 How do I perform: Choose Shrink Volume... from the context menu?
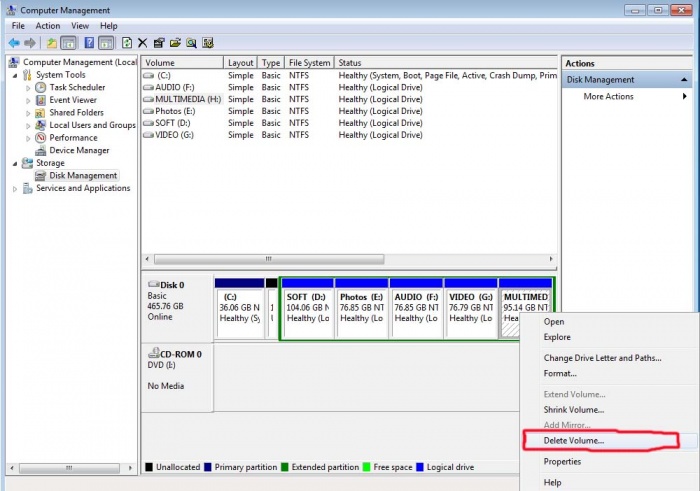tap(573, 410)
